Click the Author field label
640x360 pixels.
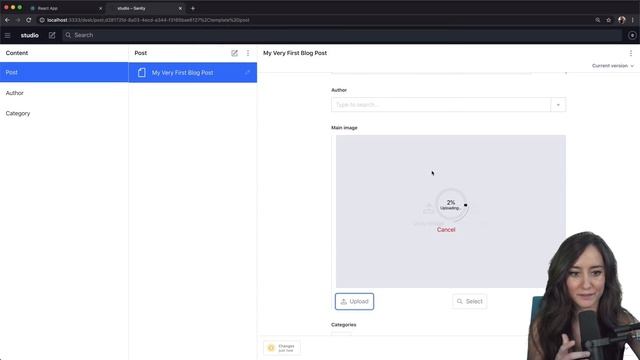pyautogui.click(x=339, y=90)
